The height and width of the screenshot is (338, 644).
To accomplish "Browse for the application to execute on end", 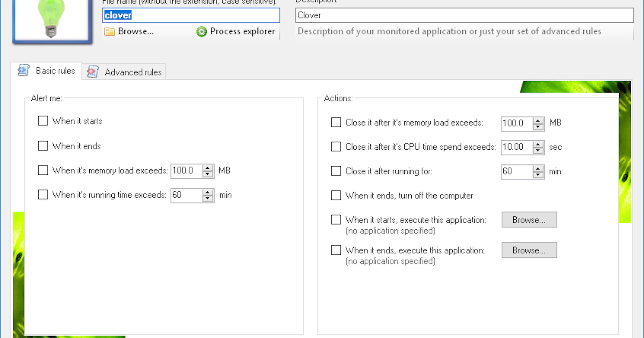I will tap(529, 250).
